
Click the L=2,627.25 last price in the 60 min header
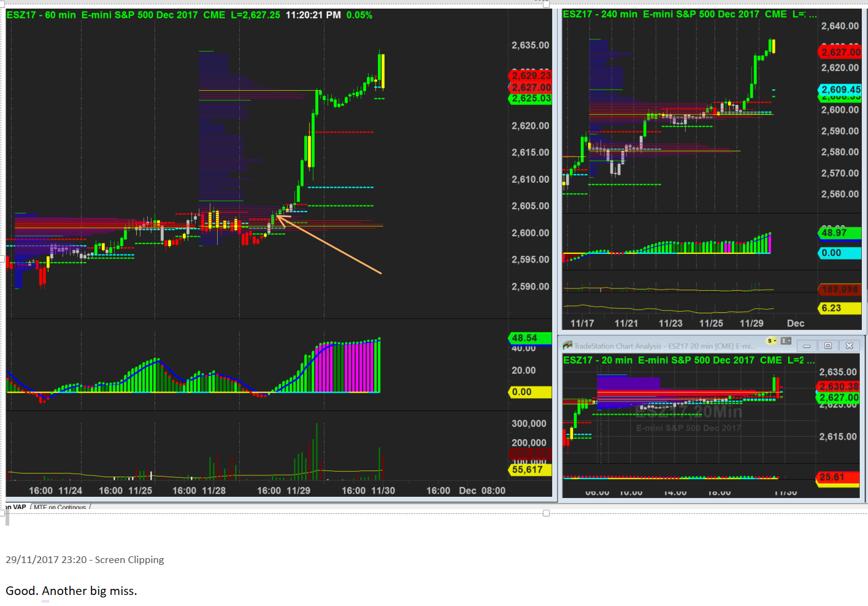pyautogui.click(x=255, y=15)
